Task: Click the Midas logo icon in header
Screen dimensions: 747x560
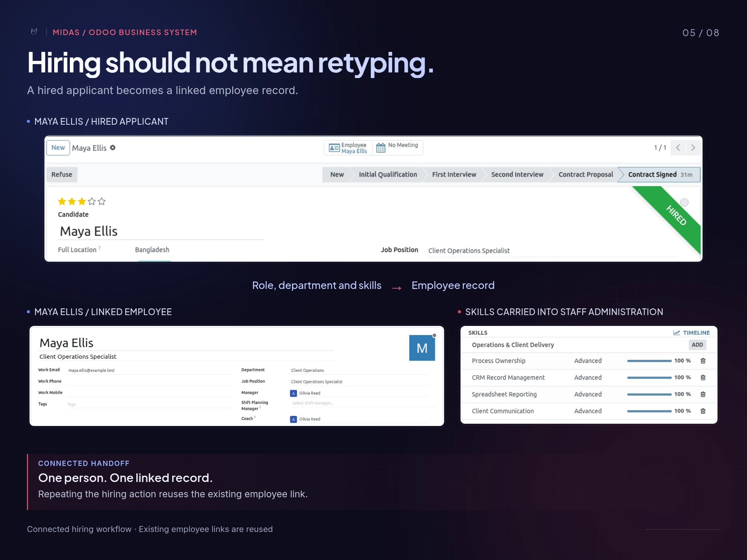Action: [34, 32]
